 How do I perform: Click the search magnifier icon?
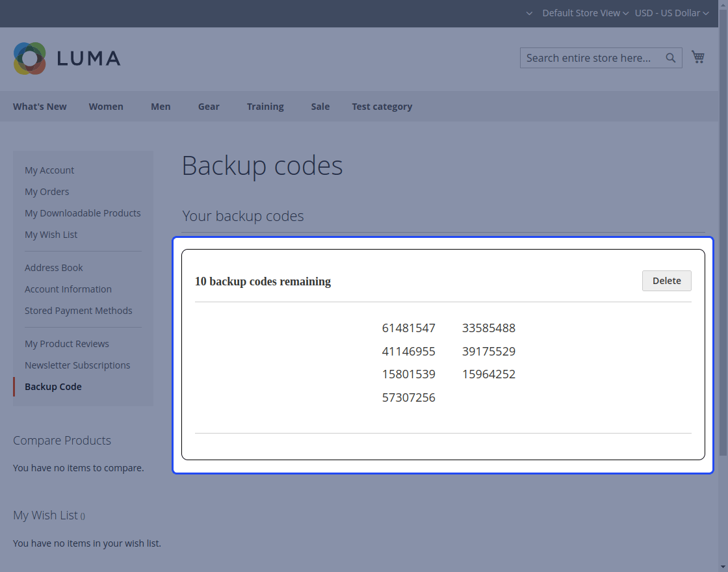[x=671, y=58]
